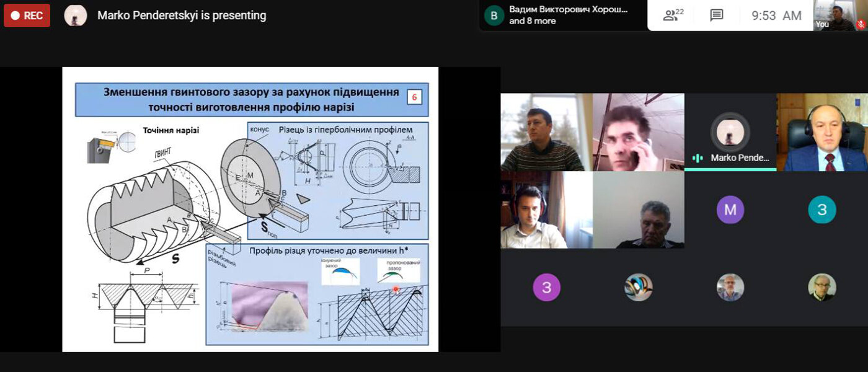This screenshot has height=372, width=868.
Task: Select the purple "M" participant avatar
Action: 730,210
